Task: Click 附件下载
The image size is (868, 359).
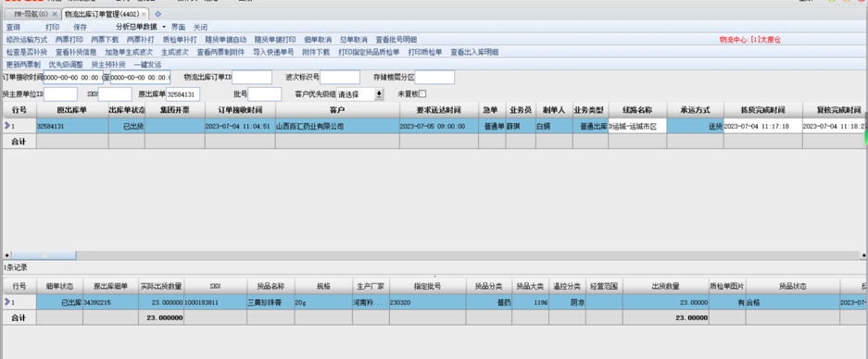Action: pos(316,53)
